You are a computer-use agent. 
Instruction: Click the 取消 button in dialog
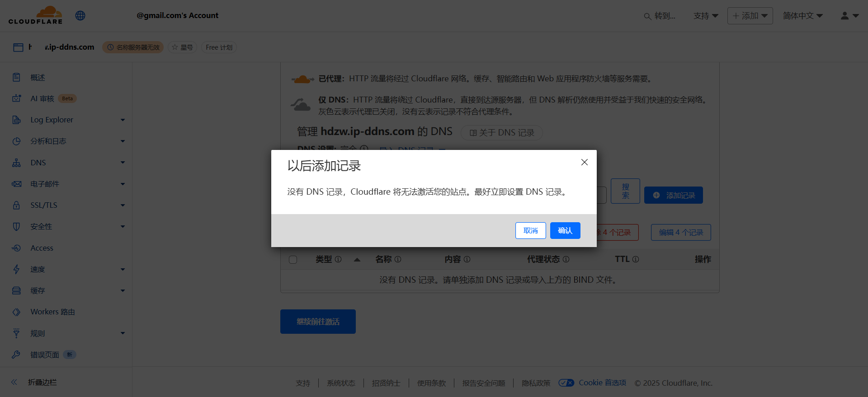click(x=530, y=231)
